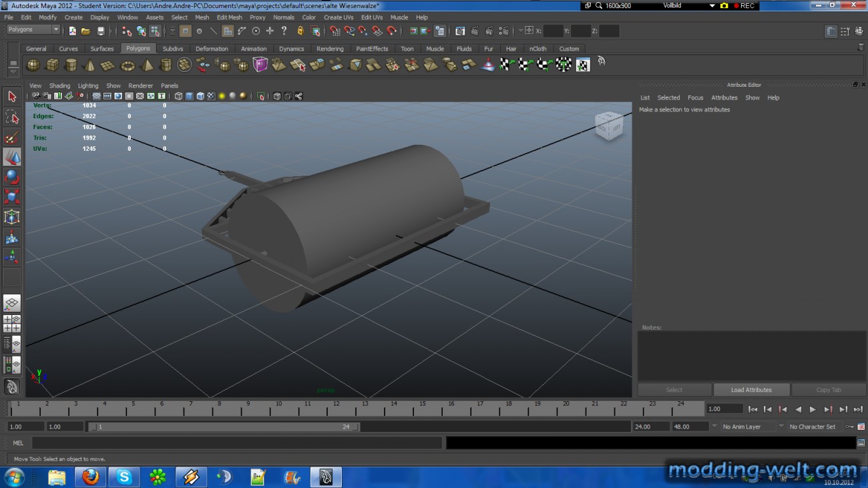Create a polygon cube from the shelf
This screenshot has height=488, width=868.
tap(51, 65)
